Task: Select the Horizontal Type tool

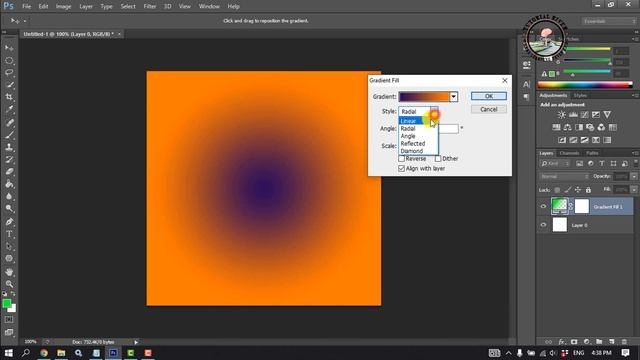Action: tap(9, 234)
